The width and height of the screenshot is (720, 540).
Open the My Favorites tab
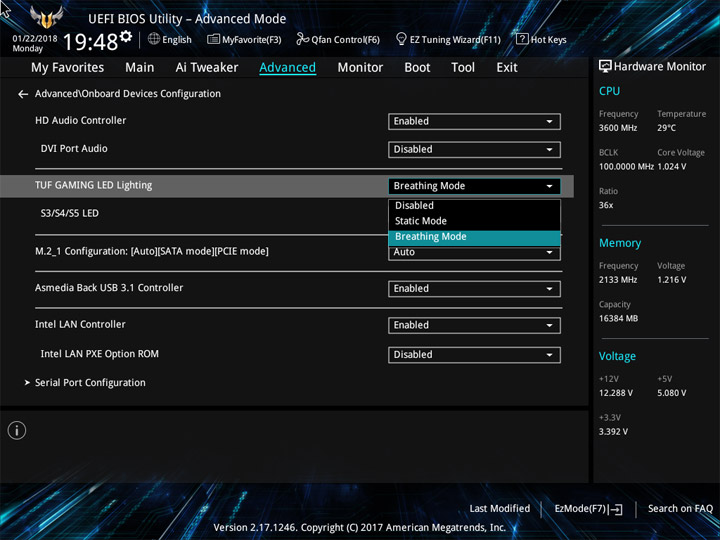tap(68, 68)
